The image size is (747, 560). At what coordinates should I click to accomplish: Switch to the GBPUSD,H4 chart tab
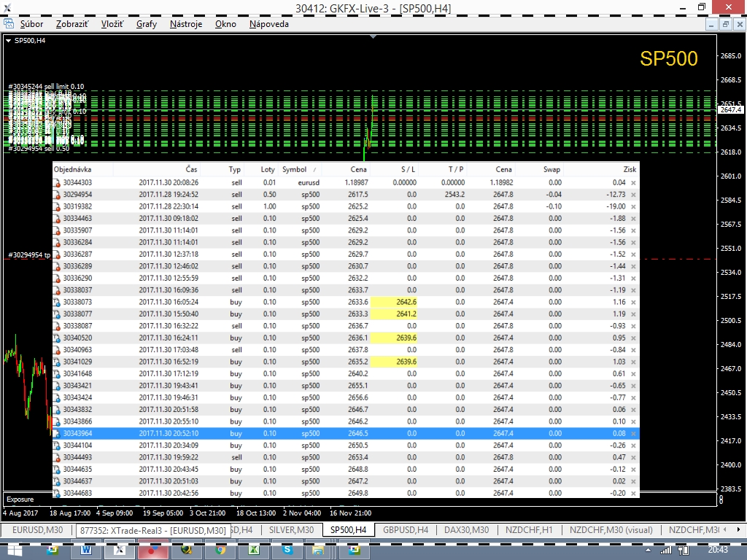pyautogui.click(x=405, y=530)
